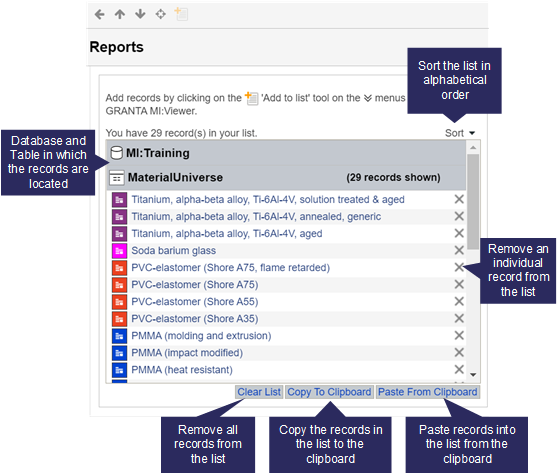Image resolution: width=559 pixels, height=474 pixels.
Task: Open the PMMA (heat resistant) record
Action: pos(182,370)
